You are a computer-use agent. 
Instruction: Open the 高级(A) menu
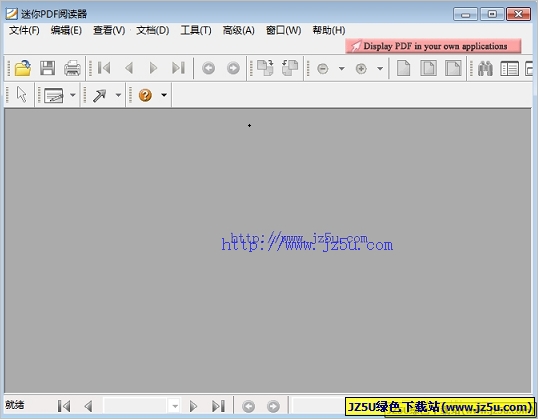pyautogui.click(x=238, y=31)
